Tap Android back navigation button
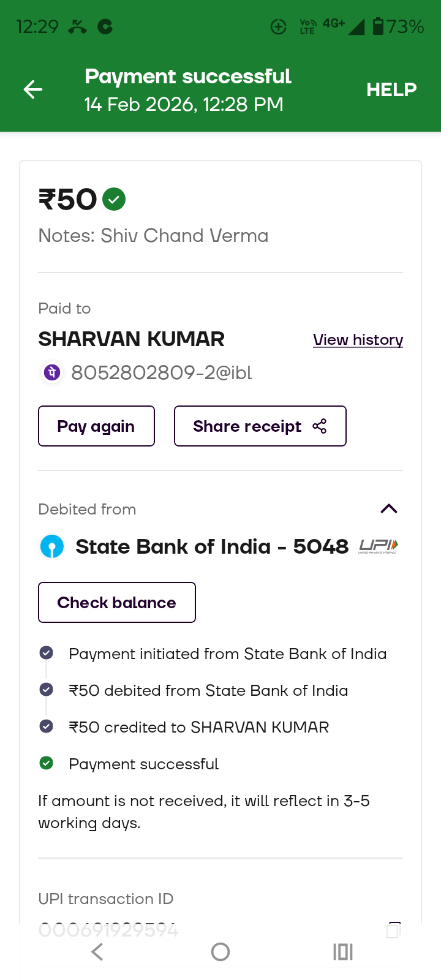441x980 pixels. [97, 952]
